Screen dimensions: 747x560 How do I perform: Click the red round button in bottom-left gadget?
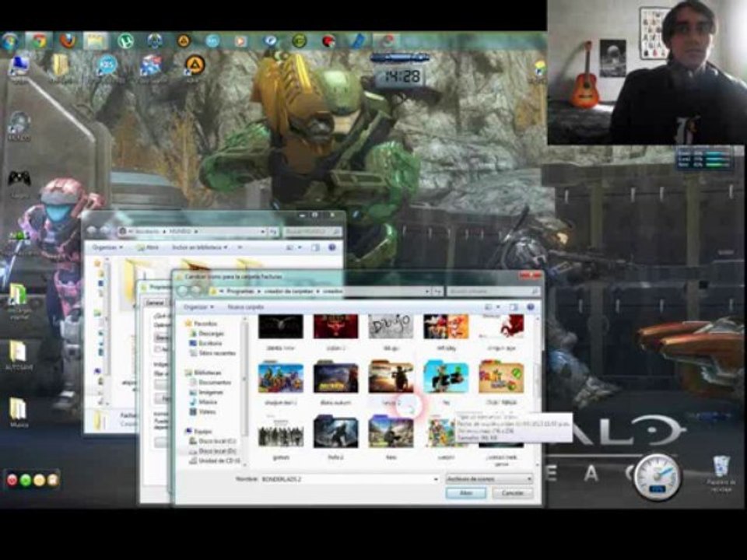tap(12, 480)
